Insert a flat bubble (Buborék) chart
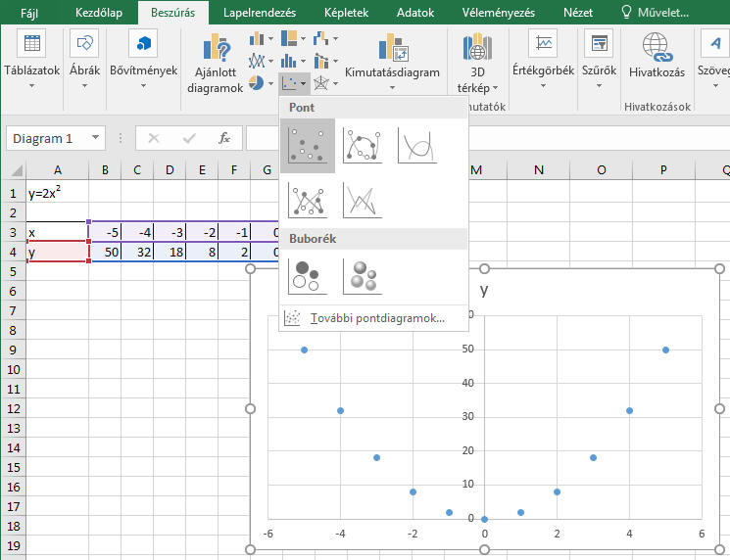Image resolution: width=730 pixels, height=560 pixels. tap(308, 276)
